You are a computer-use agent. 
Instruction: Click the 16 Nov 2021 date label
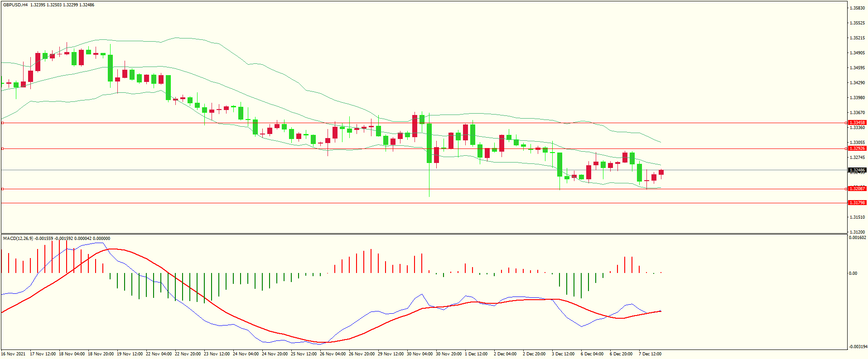(x=13, y=354)
